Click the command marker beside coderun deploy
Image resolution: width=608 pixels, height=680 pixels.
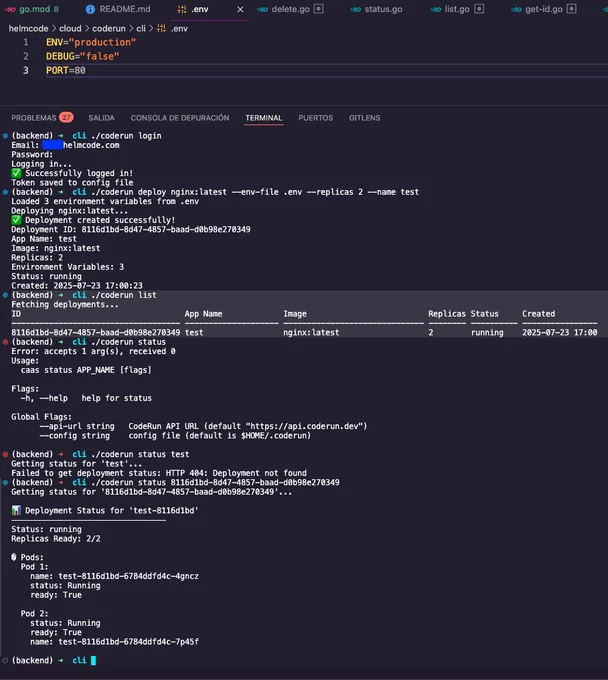coord(5,192)
